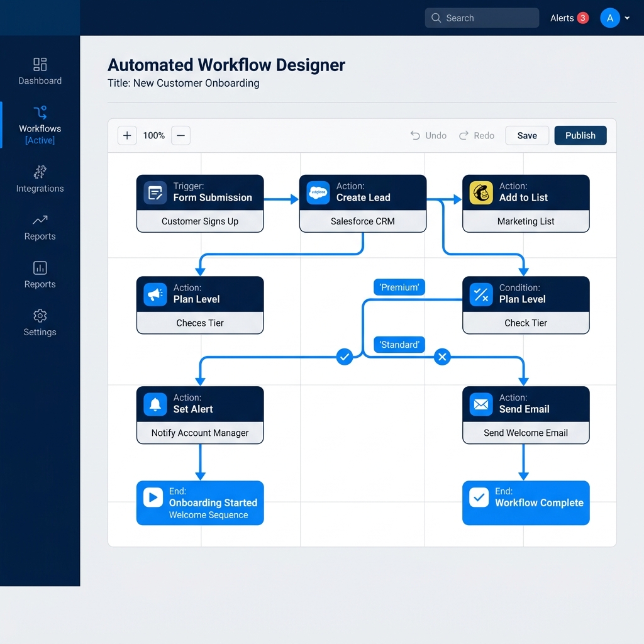This screenshot has width=644, height=644.
Task: Click the zoom out minus button
Action: coord(180,135)
